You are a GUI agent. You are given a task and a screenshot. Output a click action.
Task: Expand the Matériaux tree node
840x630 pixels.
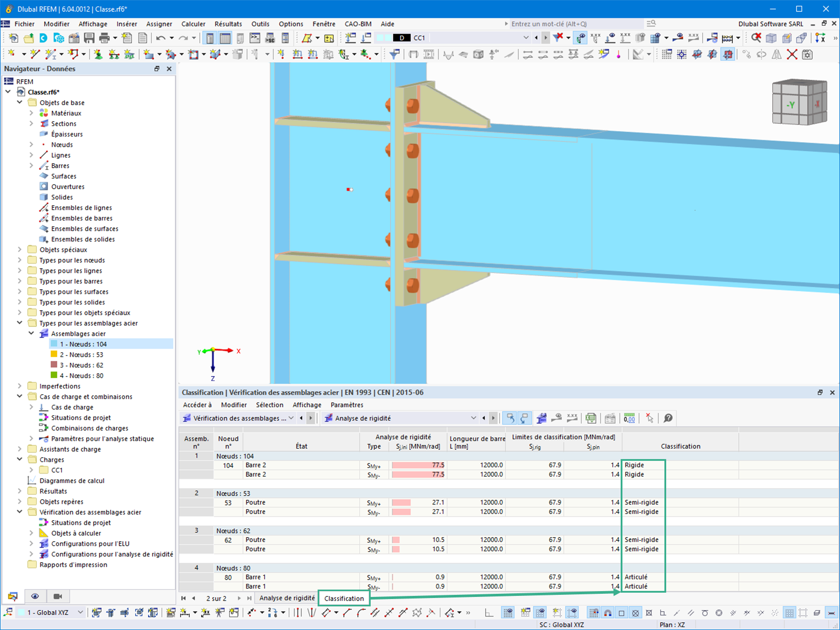pyautogui.click(x=31, y=113)
